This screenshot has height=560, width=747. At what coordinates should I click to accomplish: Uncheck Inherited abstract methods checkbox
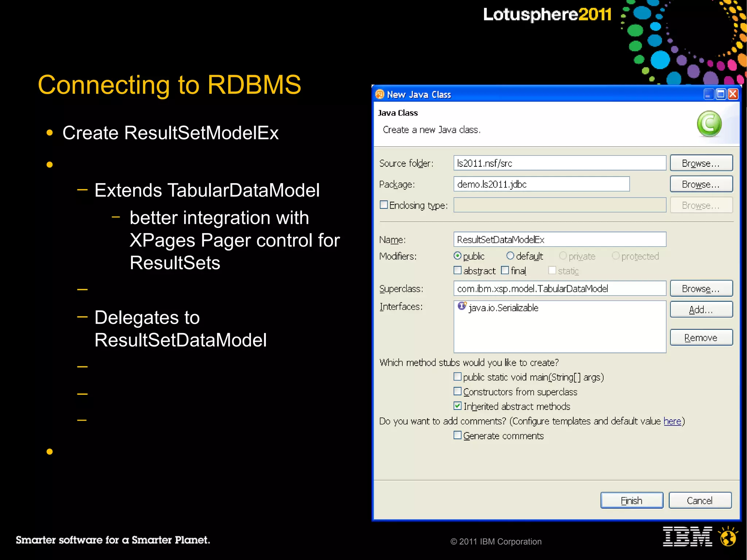pyautogui.click(x=457, y=406)
